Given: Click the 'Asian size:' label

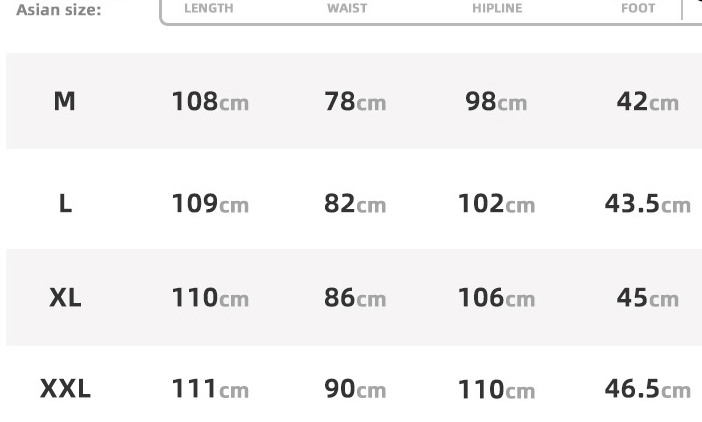Looking at the screenshot, I should 58,9.
